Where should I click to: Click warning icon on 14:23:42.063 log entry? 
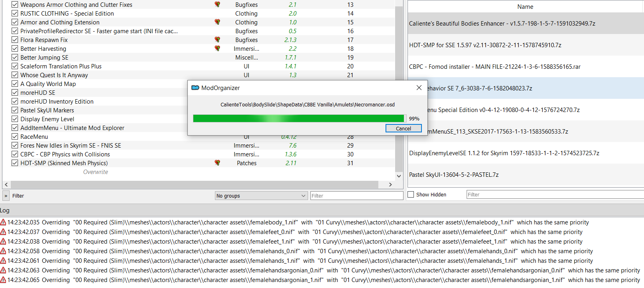[3, 270]
